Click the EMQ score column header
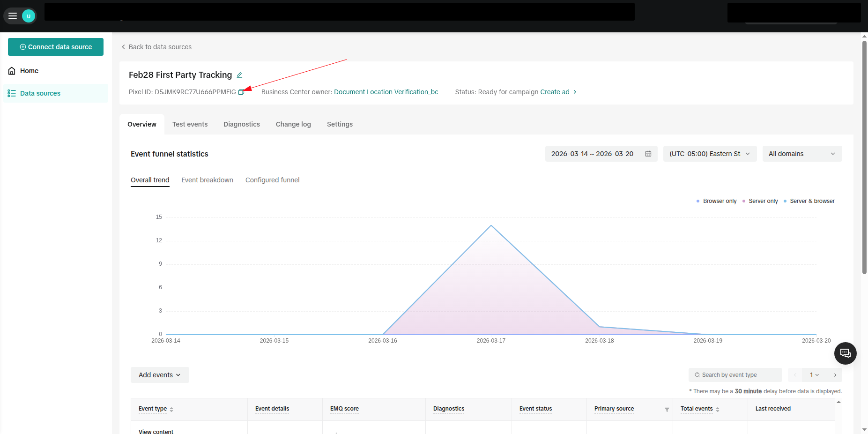 [344, 409]
